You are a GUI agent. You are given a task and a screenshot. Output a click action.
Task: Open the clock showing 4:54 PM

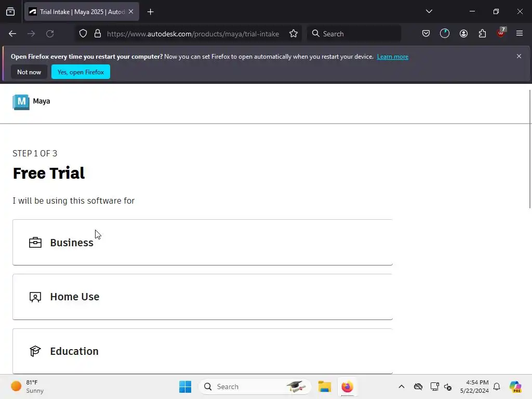coord(474,387)
